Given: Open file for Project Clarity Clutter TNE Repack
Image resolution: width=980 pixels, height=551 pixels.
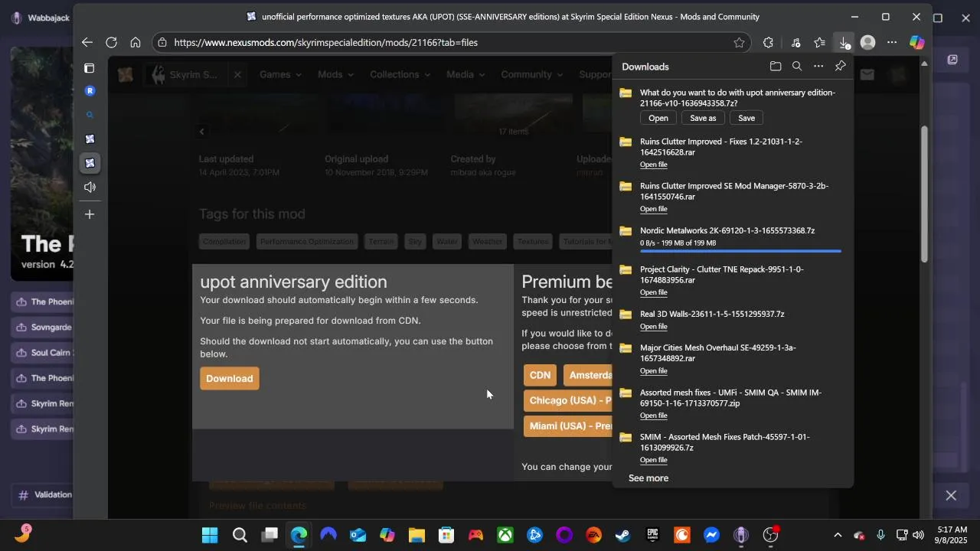Looking at the screenshot, I should tap(653, 292).
